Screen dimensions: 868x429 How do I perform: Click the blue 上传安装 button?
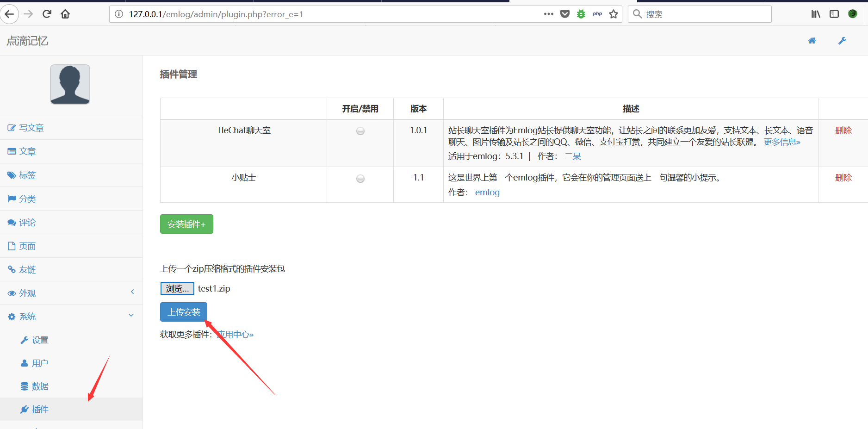[184, 312]
